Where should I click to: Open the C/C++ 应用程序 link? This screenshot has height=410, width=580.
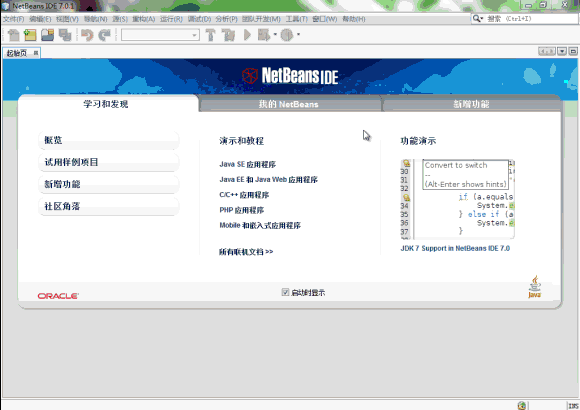pyautogui.click(x=244, y=195)
